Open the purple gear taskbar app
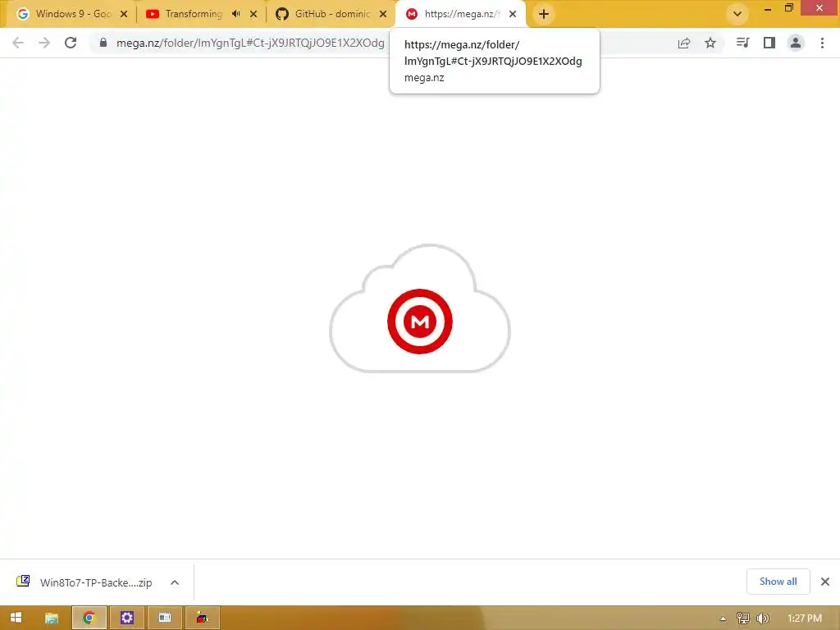 (x=127, y=618)
